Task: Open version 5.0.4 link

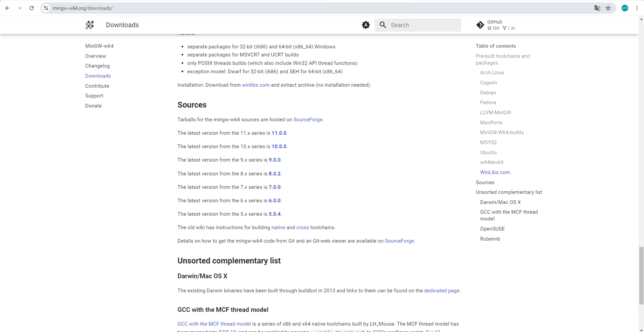Action: (275, 214)
